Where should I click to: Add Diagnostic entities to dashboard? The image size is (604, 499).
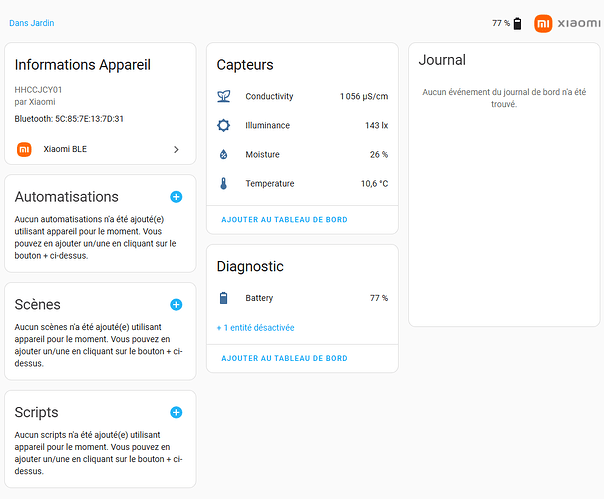(x=284, y=358)
